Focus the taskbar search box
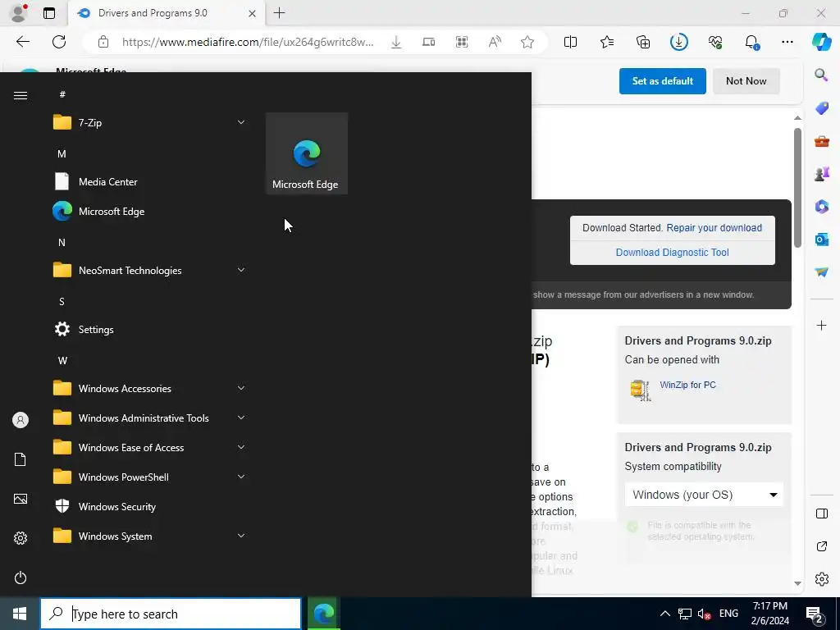This screenshot has width=840, height=630. (171, 614)
